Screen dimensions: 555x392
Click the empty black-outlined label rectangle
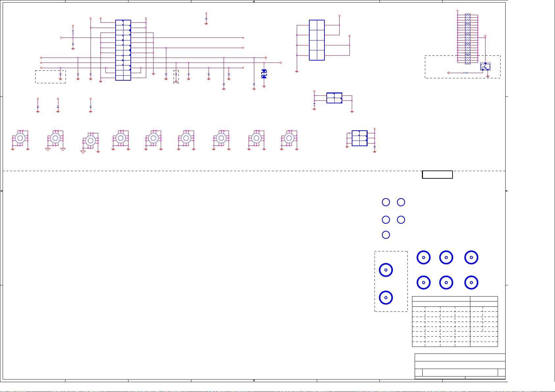click(x=437, y=175)
